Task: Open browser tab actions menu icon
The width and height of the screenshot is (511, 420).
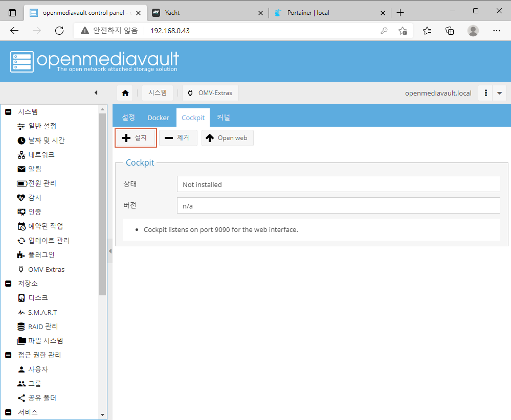Action: (x=12, y=13)
